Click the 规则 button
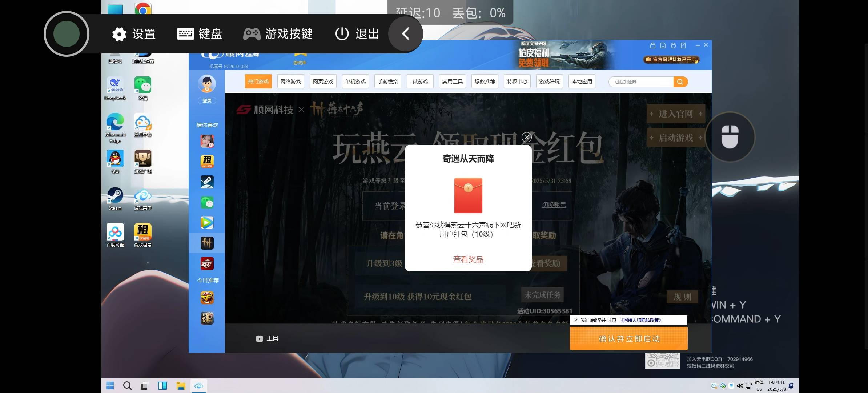This screenshot has width=868, height=393. pyautogui.click(x=682, y=297)
